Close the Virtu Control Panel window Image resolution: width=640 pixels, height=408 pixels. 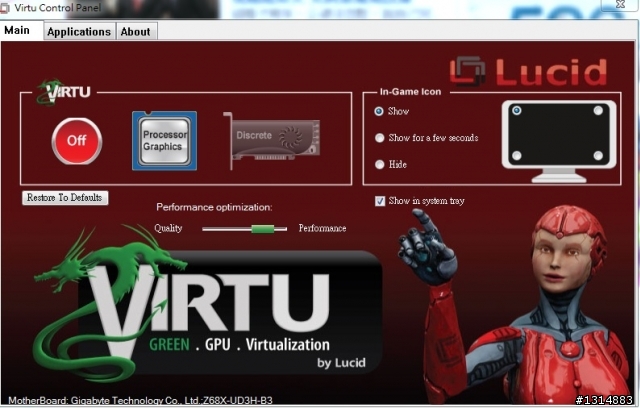point(620,4)
